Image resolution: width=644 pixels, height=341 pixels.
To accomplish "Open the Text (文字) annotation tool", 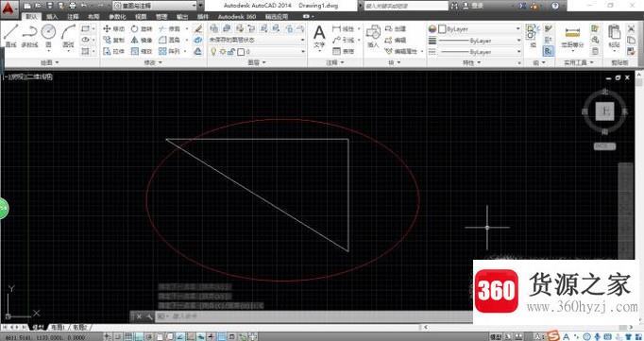I will click(x=319, y=36).
